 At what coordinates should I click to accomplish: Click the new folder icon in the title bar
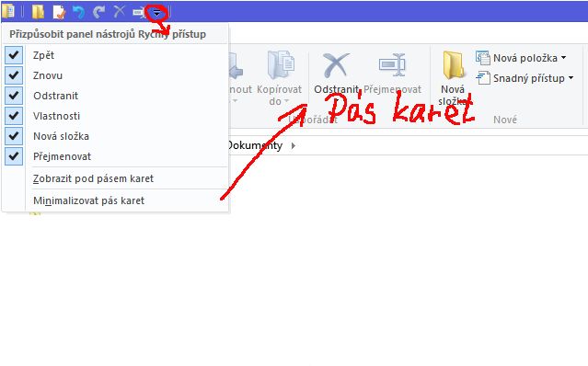coord(38,12)
